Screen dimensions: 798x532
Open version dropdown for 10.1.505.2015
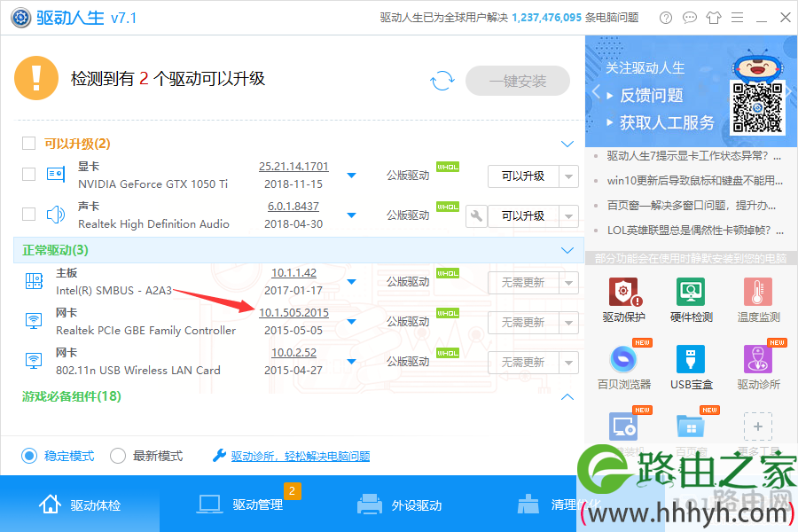[351, 321]
